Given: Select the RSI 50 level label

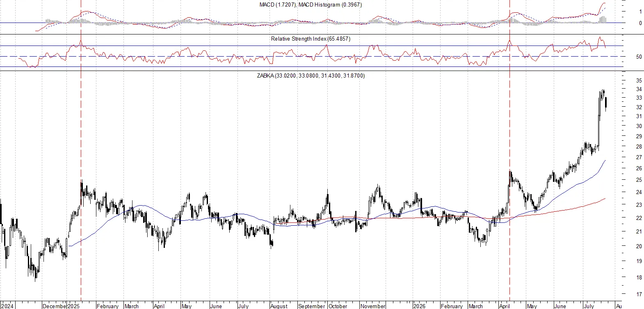Looking at the screenshot, I should pos(639,57).
